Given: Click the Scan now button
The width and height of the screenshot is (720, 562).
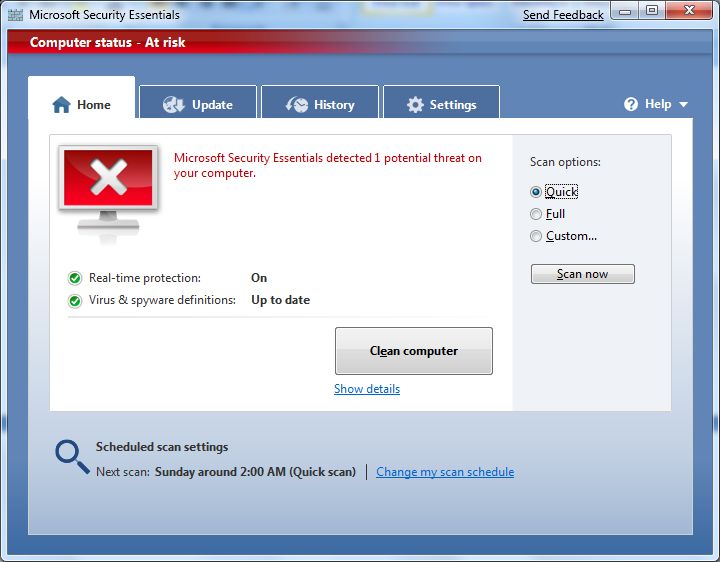Looking at the screenshot, I should [x=583, y=274].
